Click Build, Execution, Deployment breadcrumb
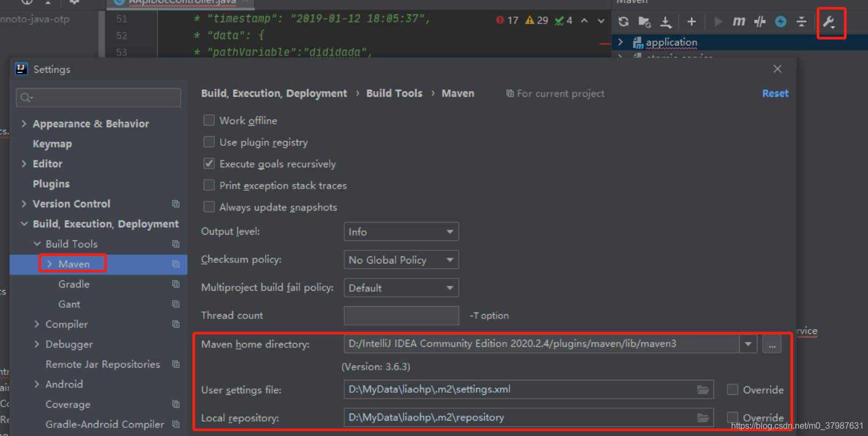The width and height of the screenshot is (868, 436). (x=274, y=93)
